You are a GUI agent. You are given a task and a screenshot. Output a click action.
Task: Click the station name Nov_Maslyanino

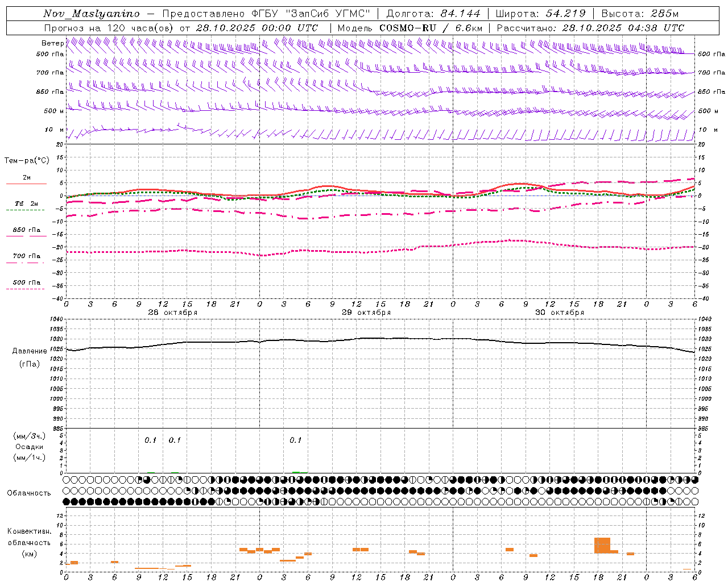[92, 14]
